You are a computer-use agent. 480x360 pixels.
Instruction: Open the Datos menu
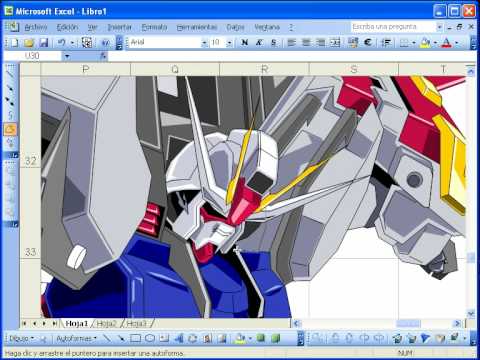click(235, 27)
